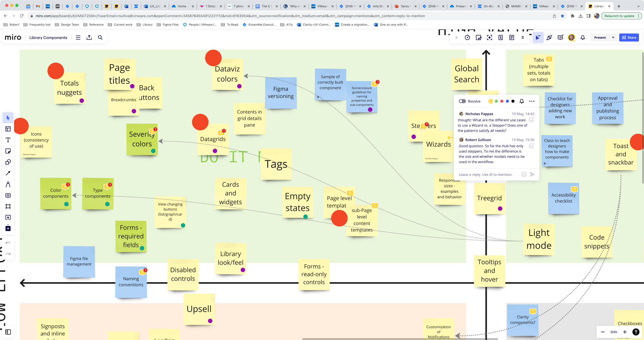Toggle the frames panel at bottom left

(x=8, y=332)
